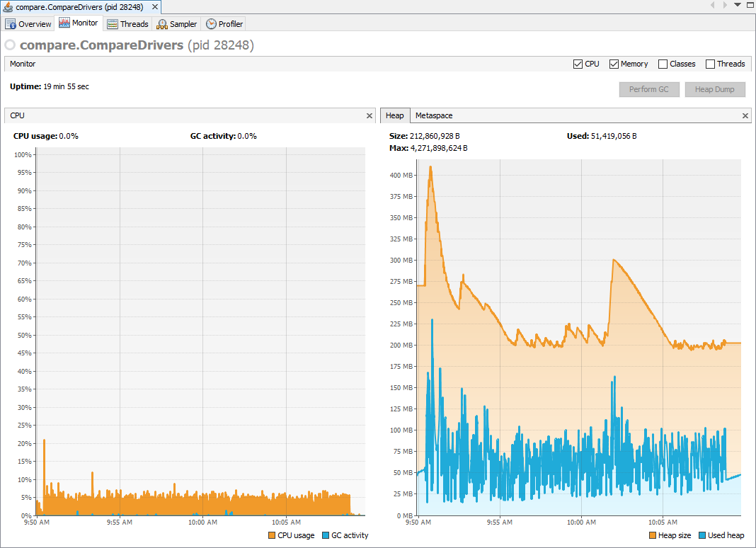
Task: Open the tab overflow dropdown
Action: 736,5
